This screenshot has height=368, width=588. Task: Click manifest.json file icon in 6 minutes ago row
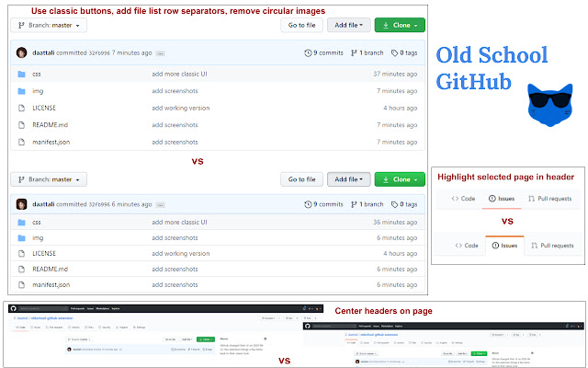pyautogui.click(x=21, y=285)
